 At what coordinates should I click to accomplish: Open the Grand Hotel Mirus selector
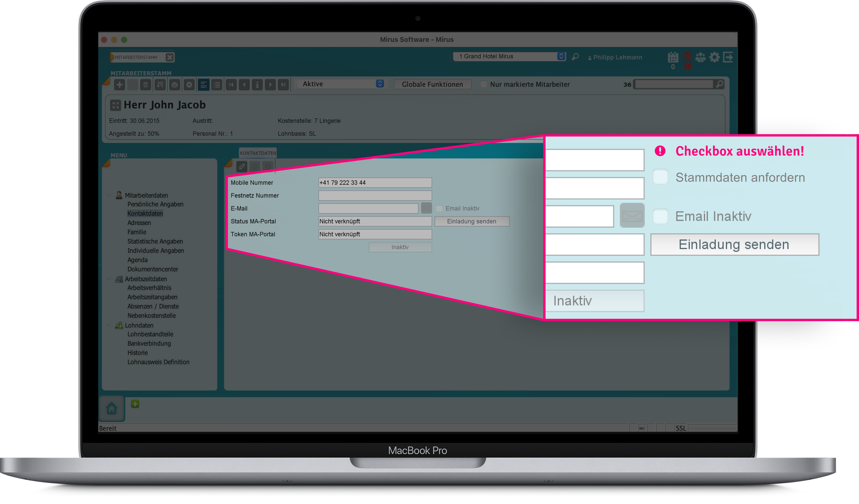click(509, 56)
